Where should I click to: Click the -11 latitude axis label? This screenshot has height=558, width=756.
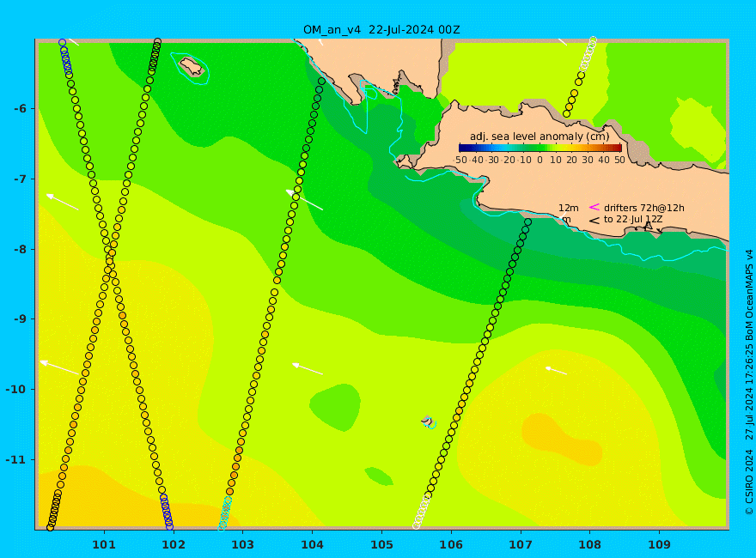point(16,459)
